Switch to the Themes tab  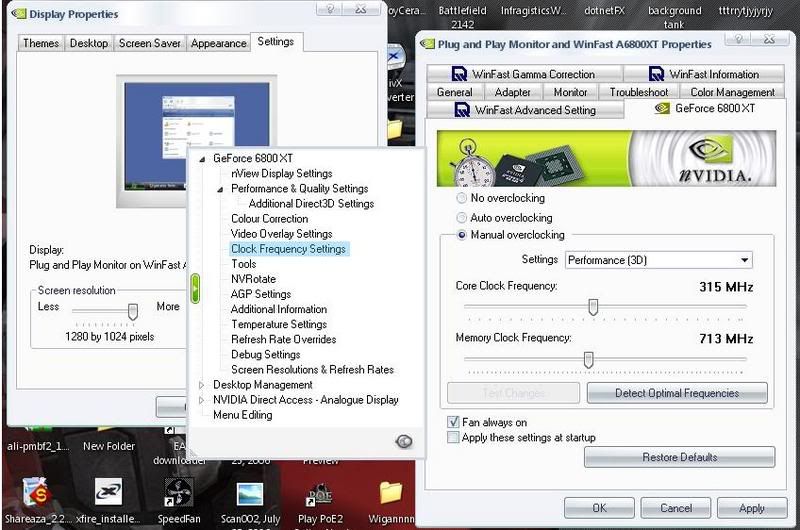41,43
